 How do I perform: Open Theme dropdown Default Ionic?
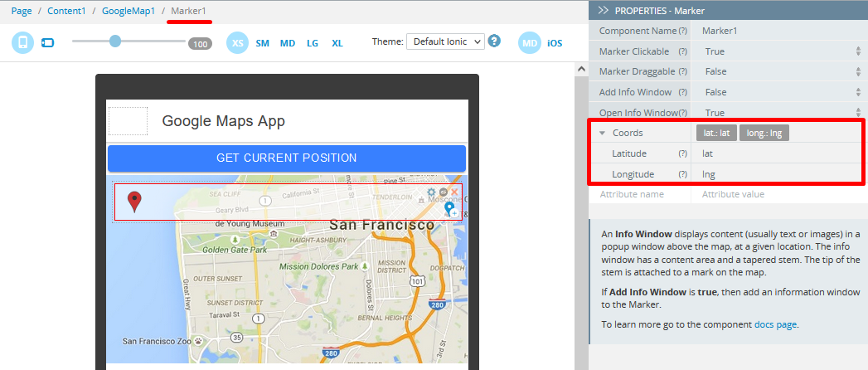[446, 41]
